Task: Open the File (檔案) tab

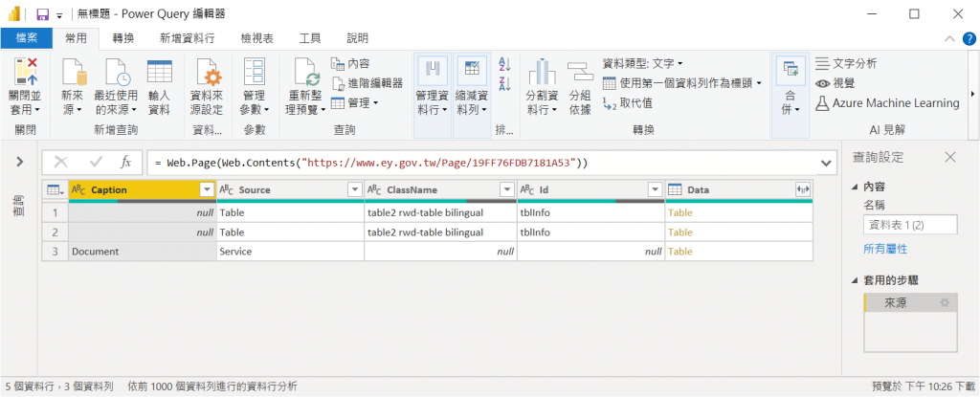Action: click(x=26, y=38)
